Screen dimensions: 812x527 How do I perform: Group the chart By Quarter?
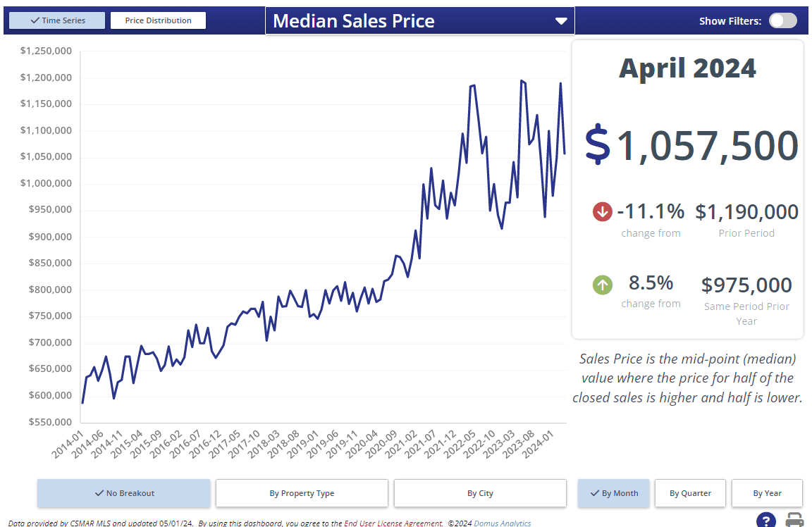click(x=690, y=493)
